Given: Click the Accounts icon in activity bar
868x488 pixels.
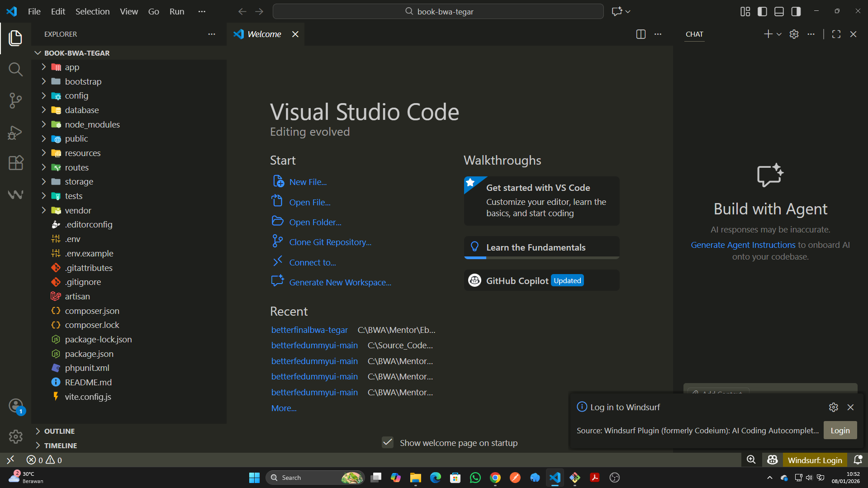Looking at the screenshot, I should coord(15,406).
